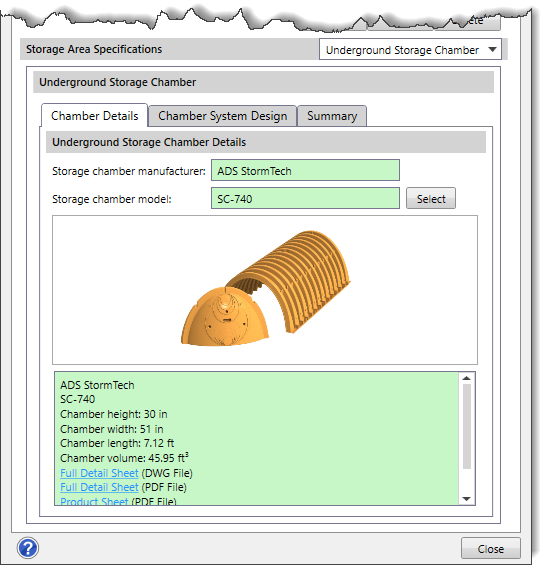547x565 pixels.
Task: Click the orange SC-740 chamber image
Action: tap(266, 288)
